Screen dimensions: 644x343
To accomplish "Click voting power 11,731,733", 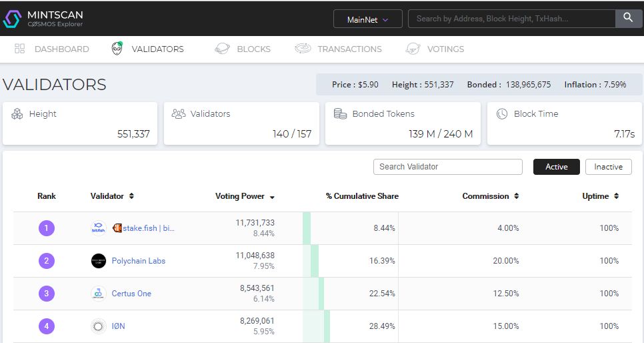I will (x=255, y=222).
